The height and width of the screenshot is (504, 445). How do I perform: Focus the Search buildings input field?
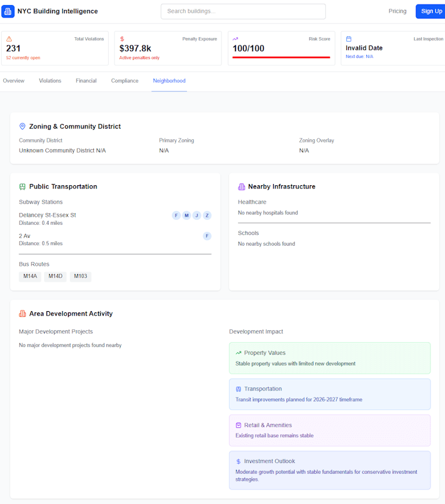(x=243, y=11)
